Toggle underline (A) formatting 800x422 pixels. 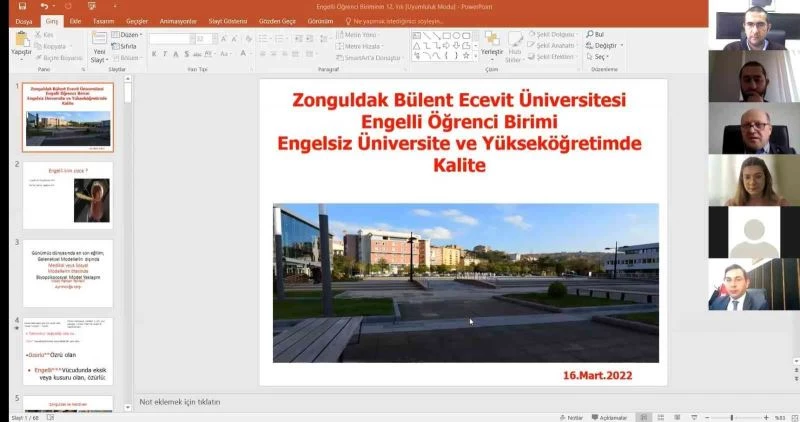(x=176, y=54)
